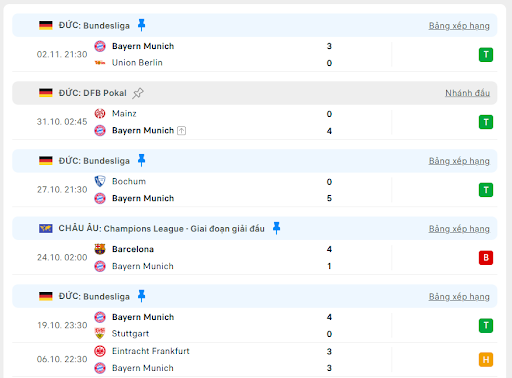Open the Bayern Munich vs Stuttgart match row

pyautogui.click(x=255, y=325)
